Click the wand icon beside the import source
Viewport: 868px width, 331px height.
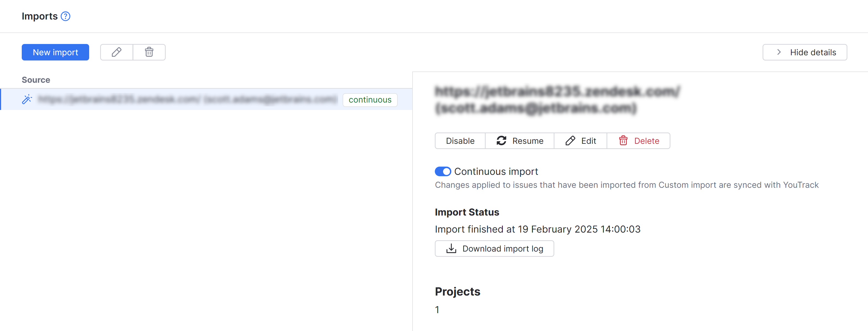26,99
